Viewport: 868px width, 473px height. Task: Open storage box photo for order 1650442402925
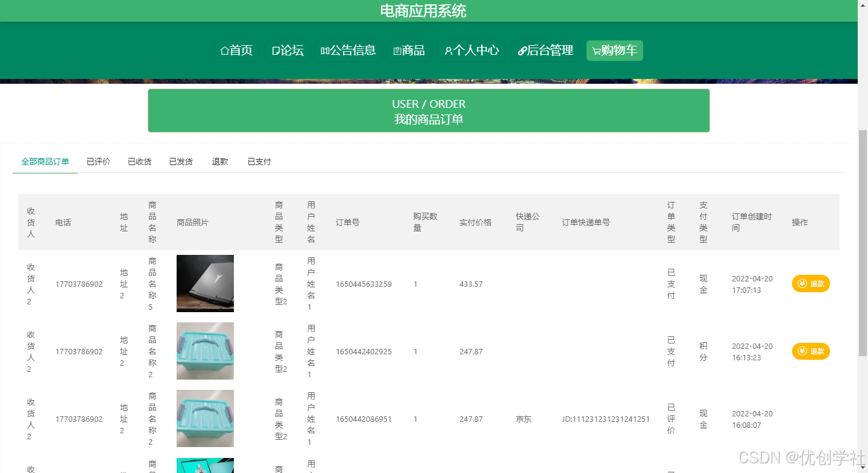(x=205, y=351)
